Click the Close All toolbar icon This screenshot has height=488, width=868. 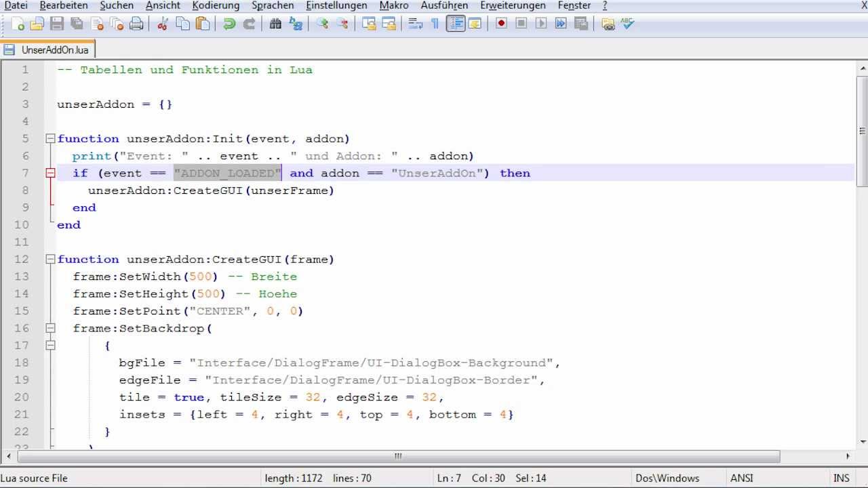[x=117, y=24]
